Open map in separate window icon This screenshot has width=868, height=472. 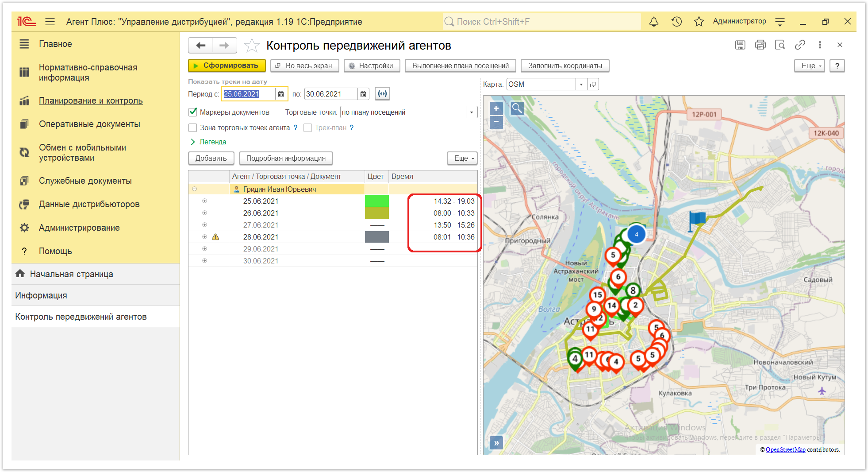tap(593, 84)
